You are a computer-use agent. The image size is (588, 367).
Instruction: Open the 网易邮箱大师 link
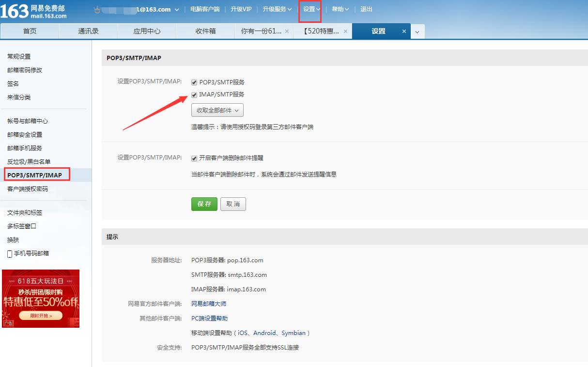pos(208,303)
